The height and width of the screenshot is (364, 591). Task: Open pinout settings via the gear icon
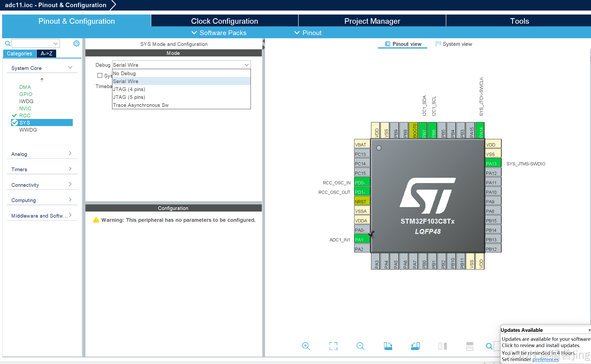point(76,43)
